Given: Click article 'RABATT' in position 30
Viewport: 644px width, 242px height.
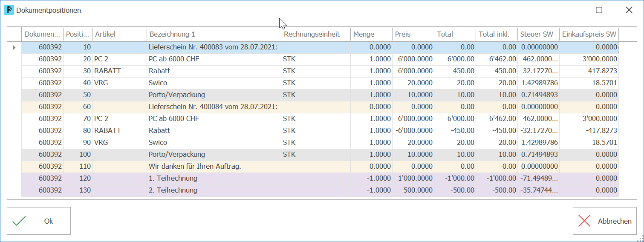Looking at the screenshot, I should (107, 71).
